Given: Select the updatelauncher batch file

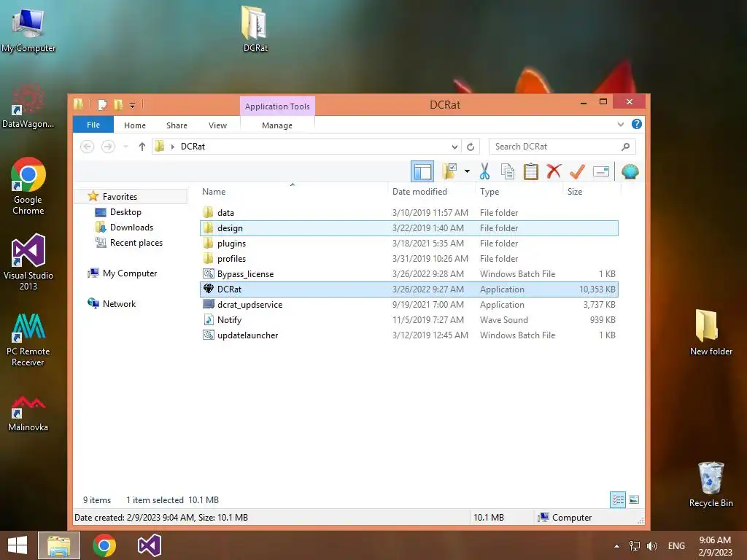Looking at the screenshot, I should 409,335.
